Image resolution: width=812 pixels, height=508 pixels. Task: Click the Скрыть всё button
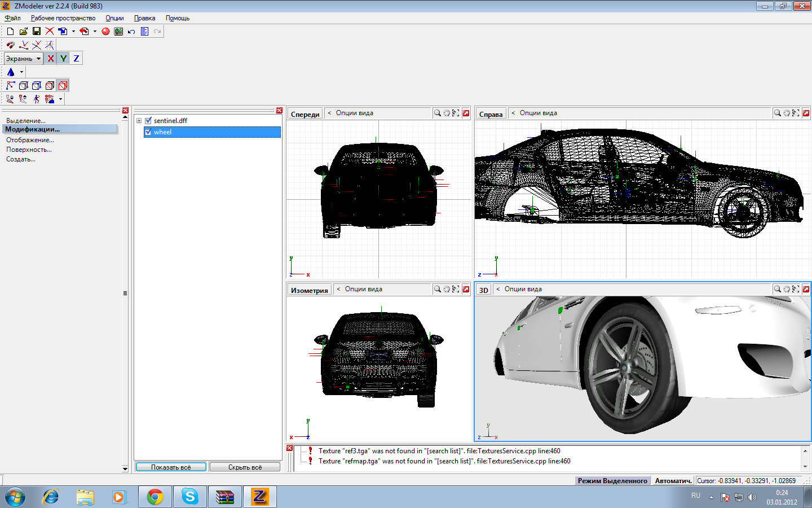[245, 467]
